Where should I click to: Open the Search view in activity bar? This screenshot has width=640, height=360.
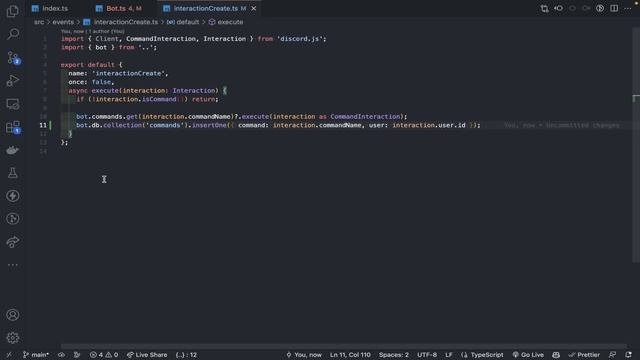point(13,34)
